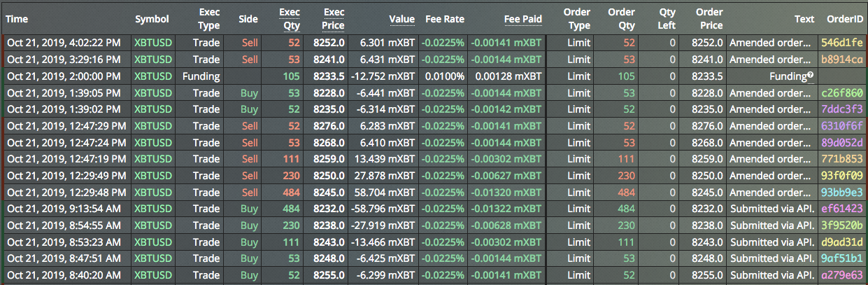Select the time cell Oct 21, 2019, 8:54:55 AM
The width and height of the screenshot is (868, 285).
coord(64,225)
